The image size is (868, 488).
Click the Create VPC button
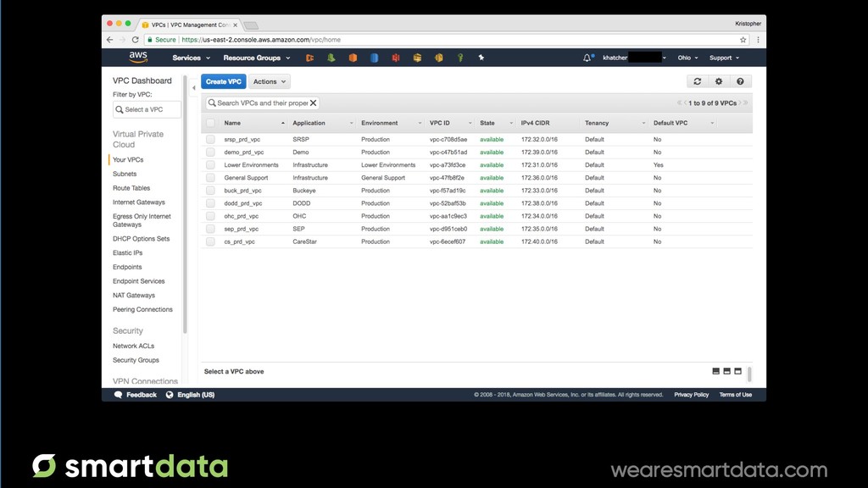pyautogui.click(x=224, y=81)
